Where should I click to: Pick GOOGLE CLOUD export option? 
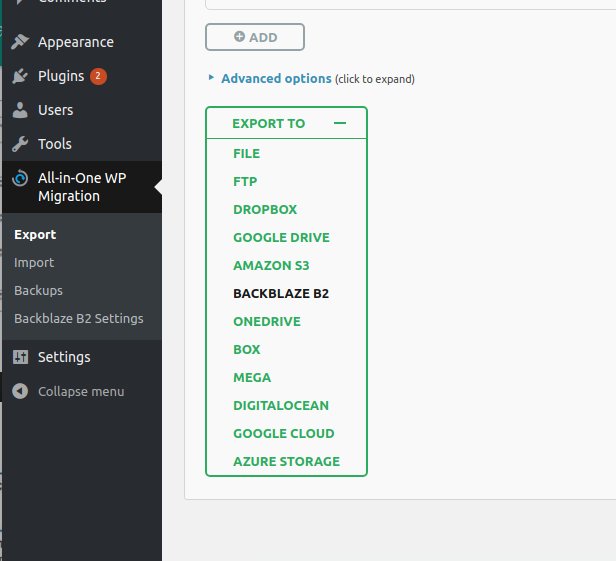[x=284, y=433]
